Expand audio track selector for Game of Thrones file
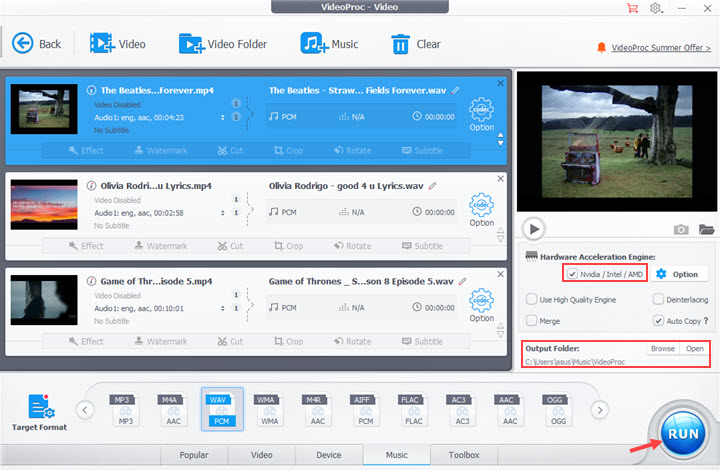The height and width of the screenshot is (470, 720). point(223,308)
